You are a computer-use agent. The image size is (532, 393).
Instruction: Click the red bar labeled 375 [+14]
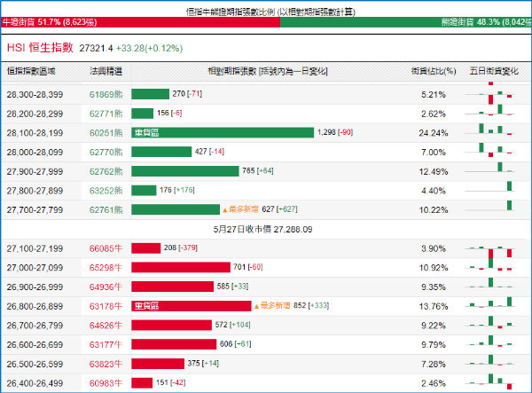point(158,364)
